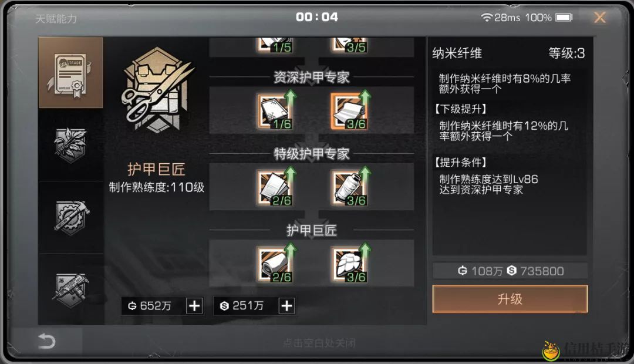Image resolution: width=634 pixels, height=364 pixels.
Task: Select the partially visible 3/5 talent
Action: click(x=349, y=45)
